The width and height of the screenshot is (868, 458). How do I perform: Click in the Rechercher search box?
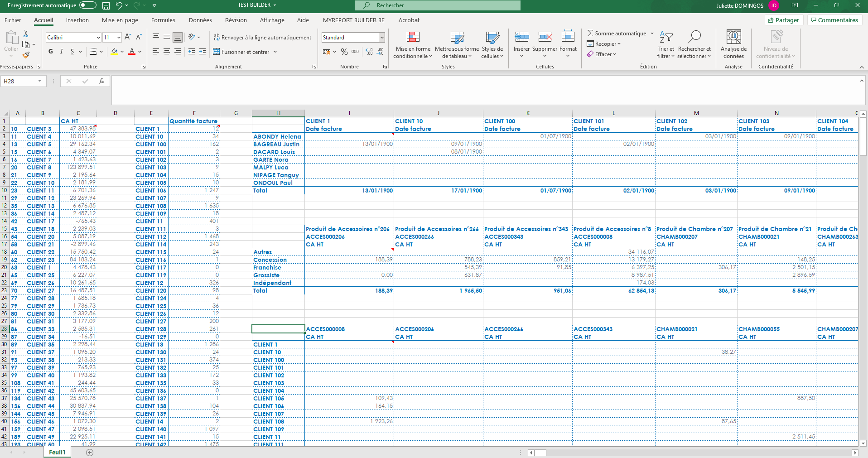[x=438, y=5]
